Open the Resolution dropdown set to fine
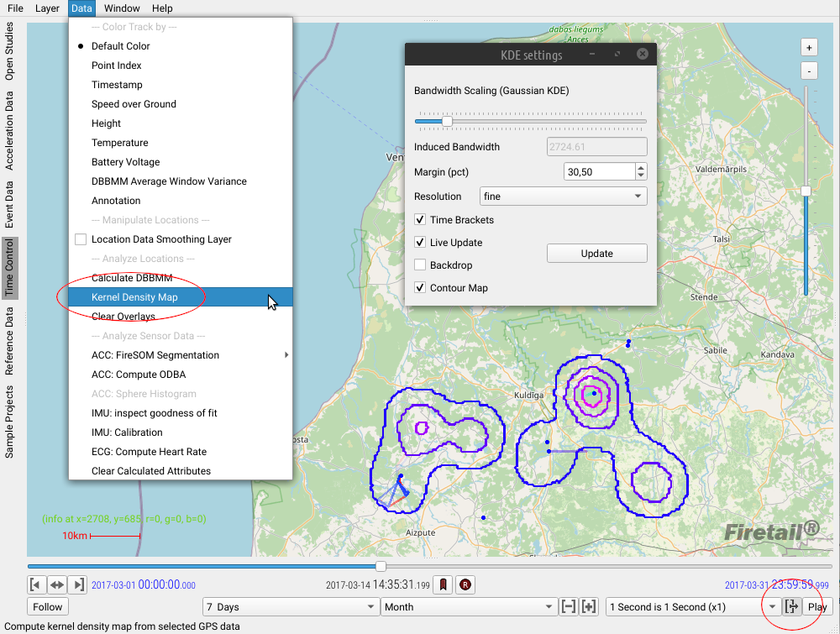Screen dimensions: 840x634 (x=563, y=196)
